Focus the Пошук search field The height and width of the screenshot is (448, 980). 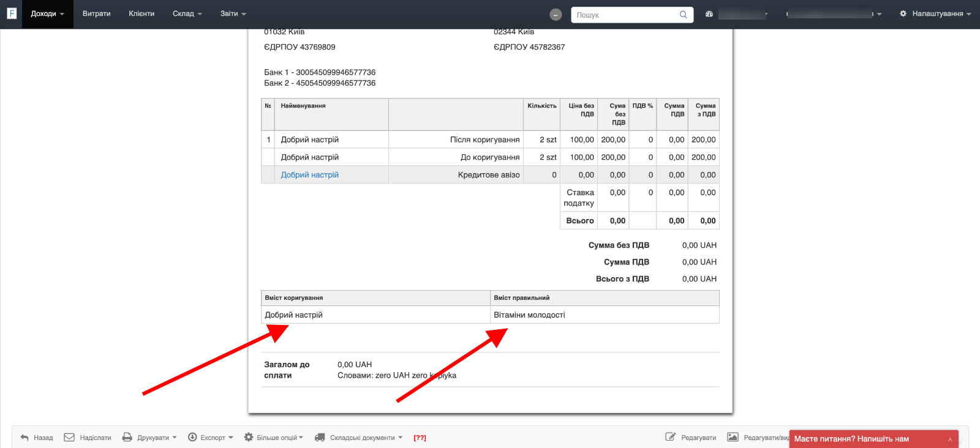[625, 15]
